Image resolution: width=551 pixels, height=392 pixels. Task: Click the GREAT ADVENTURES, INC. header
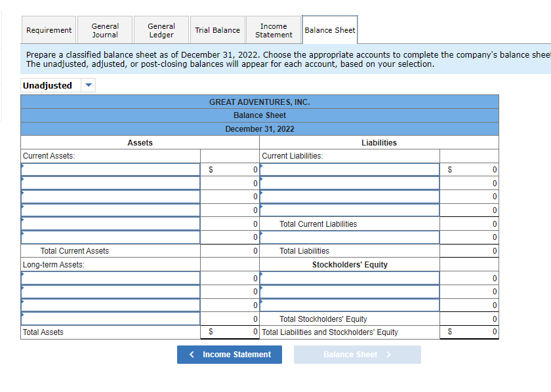260,102
